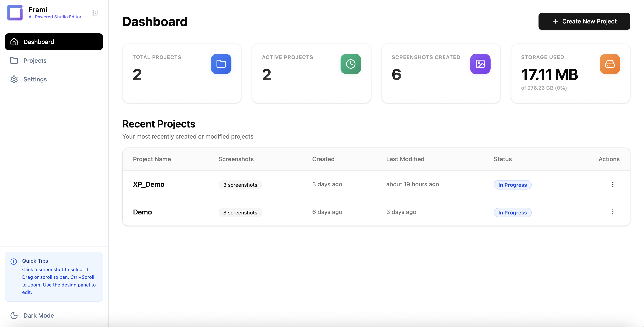Select the blue Total Projects folder icon
The width and height of the screenshot is (644, 327).
[221, 64]
